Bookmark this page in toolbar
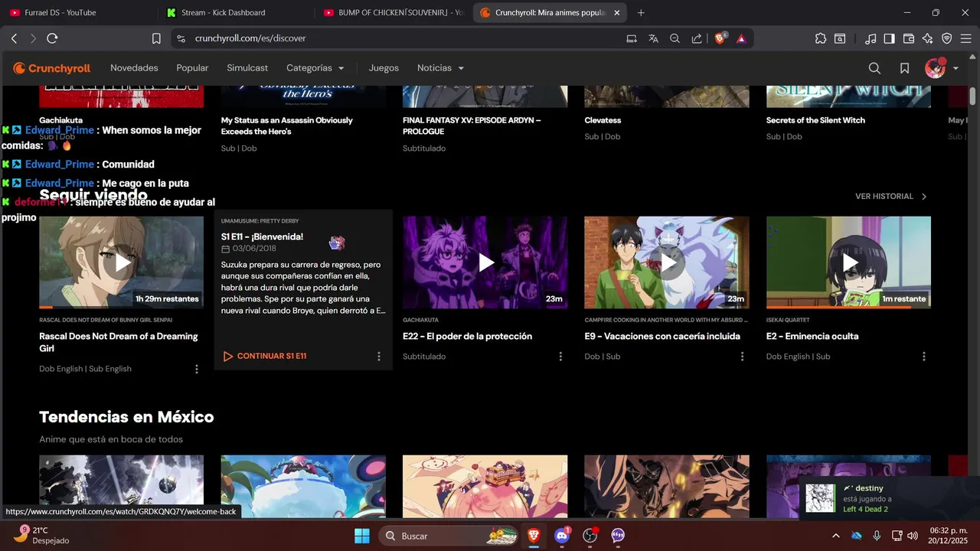The image size is (980, 551). [156, 38]
